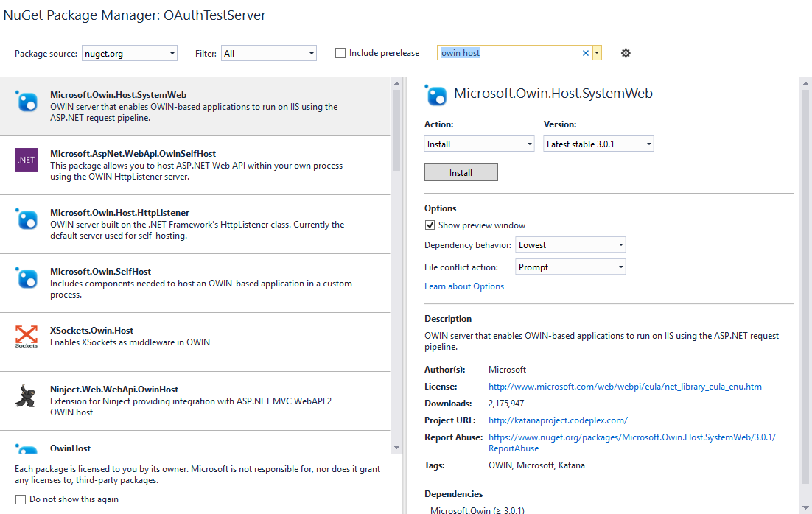Visit the katanaproject.codeplex.com project URL
Screen dimensions: 812x514
coord(557,420)
